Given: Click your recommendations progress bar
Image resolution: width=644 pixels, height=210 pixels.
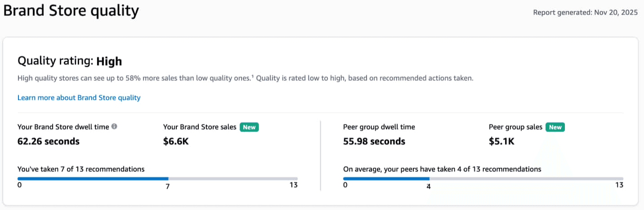Looking at the screenshot, I should pyautogui.click(x=157, y=179).
